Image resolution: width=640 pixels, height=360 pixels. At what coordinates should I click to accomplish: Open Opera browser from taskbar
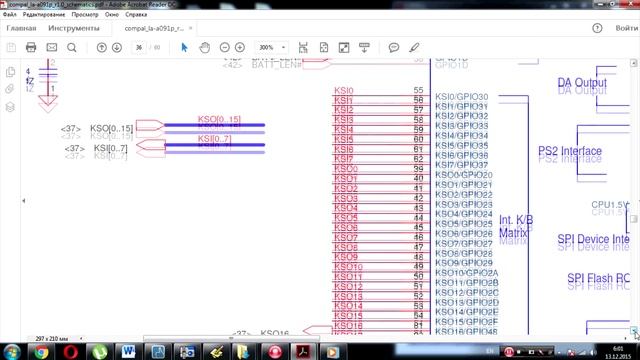71,351
